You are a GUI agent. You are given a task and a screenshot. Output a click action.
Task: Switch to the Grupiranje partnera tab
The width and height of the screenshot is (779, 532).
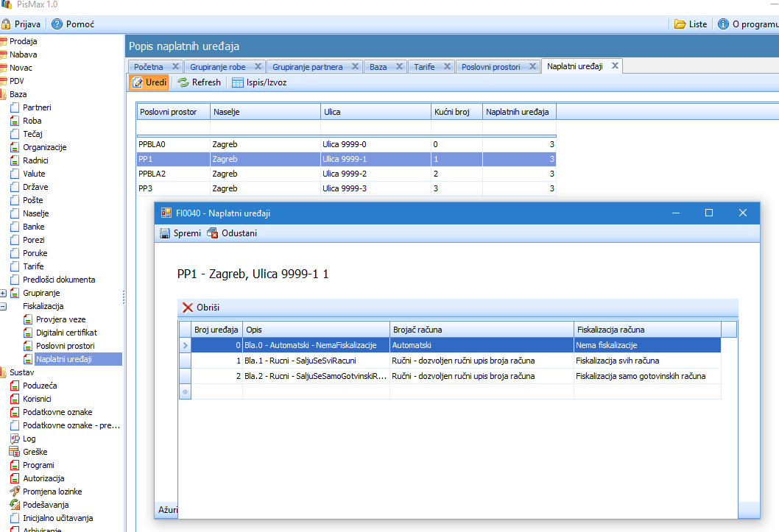pyautogui.click(x=308, y=67)
